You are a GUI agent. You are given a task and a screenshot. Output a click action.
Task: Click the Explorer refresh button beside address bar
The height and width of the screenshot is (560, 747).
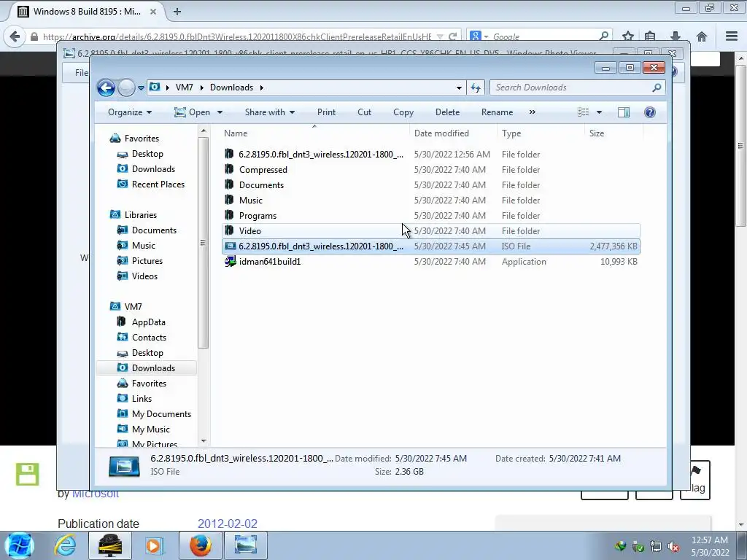[476, 87]
